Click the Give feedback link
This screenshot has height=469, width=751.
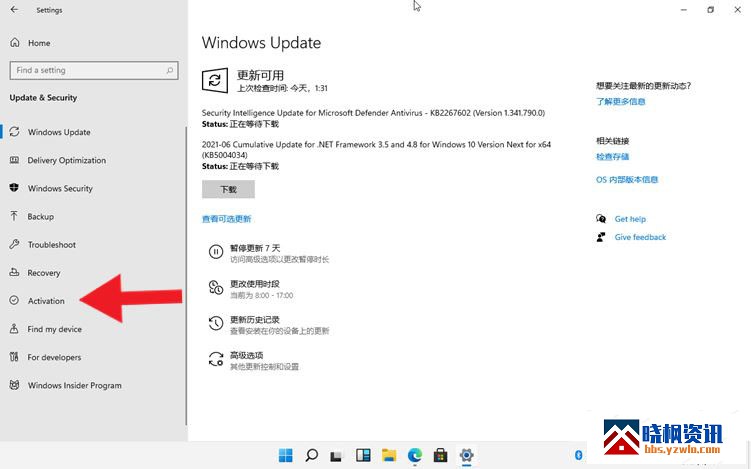640,237
